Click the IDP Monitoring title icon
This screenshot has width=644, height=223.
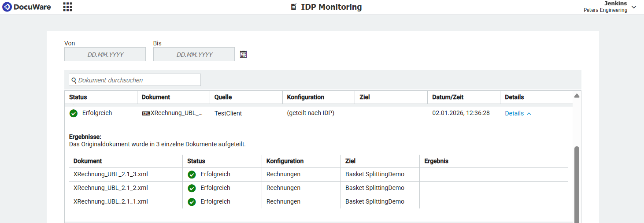[x=294, y=7]
